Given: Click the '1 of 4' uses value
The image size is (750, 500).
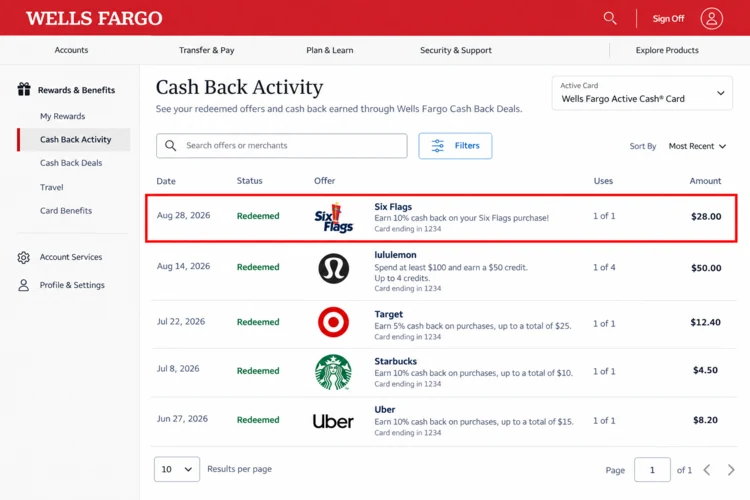Looking at the screenshot, I should (604, 267).
